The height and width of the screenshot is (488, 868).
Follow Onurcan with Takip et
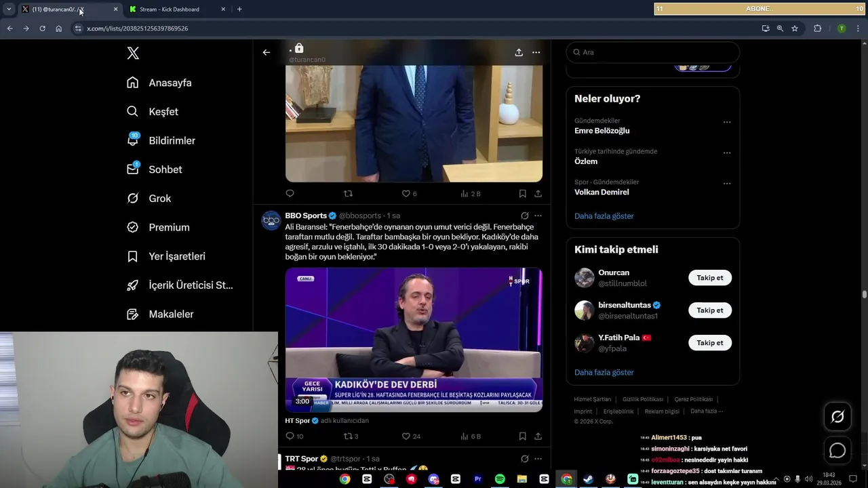710,278
